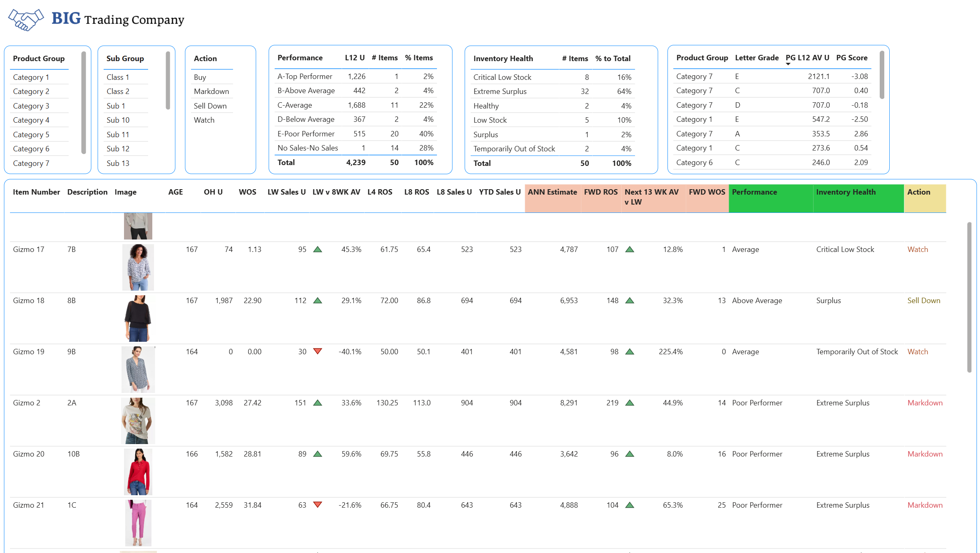The height and width of the screenshot is (553, 980).
Task: Open Gizmo 18 black top thumbnail
Action: coord(138,318)
